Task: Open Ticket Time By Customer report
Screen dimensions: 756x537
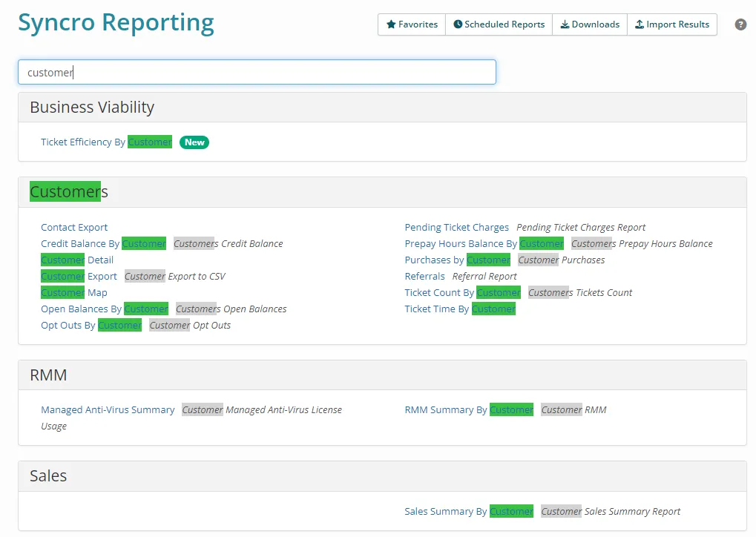Action: tap(460, 309)
